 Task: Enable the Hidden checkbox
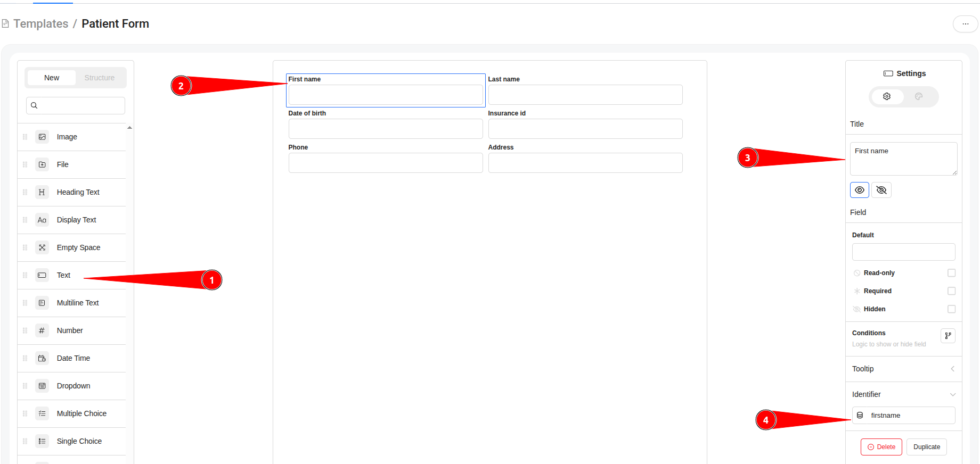(x=952, y=309)
